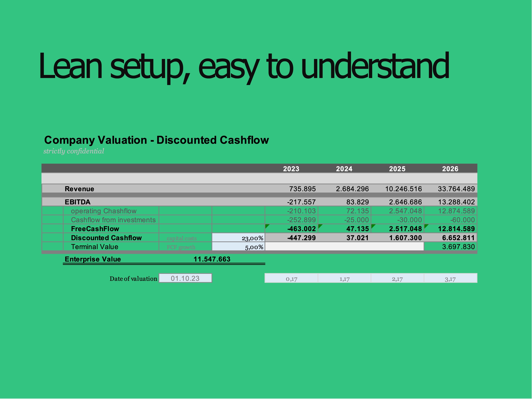Click discounted cashflow value 1.607.300
532x399 pixels.
406,238
